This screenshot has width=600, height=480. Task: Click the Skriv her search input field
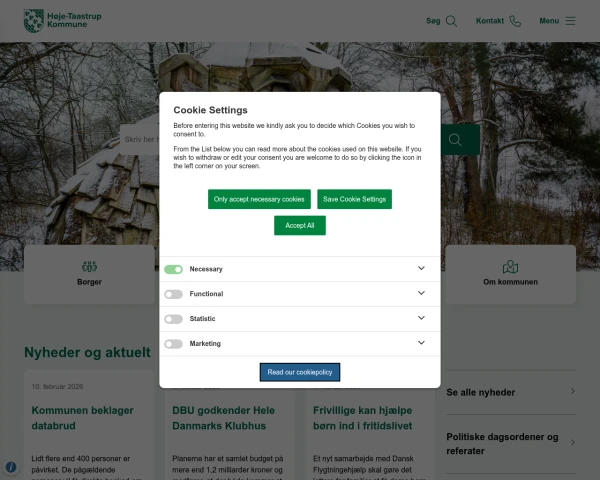pos(140,139)
